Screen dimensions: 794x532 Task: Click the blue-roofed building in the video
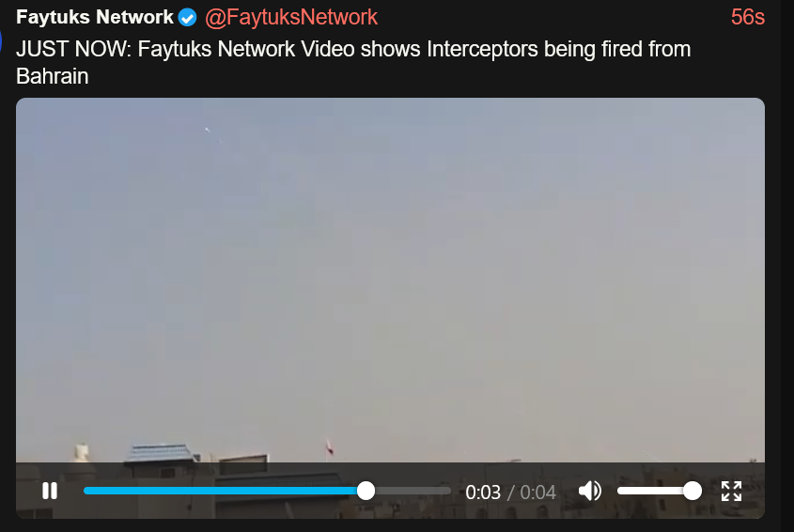(x=161, y=453)
